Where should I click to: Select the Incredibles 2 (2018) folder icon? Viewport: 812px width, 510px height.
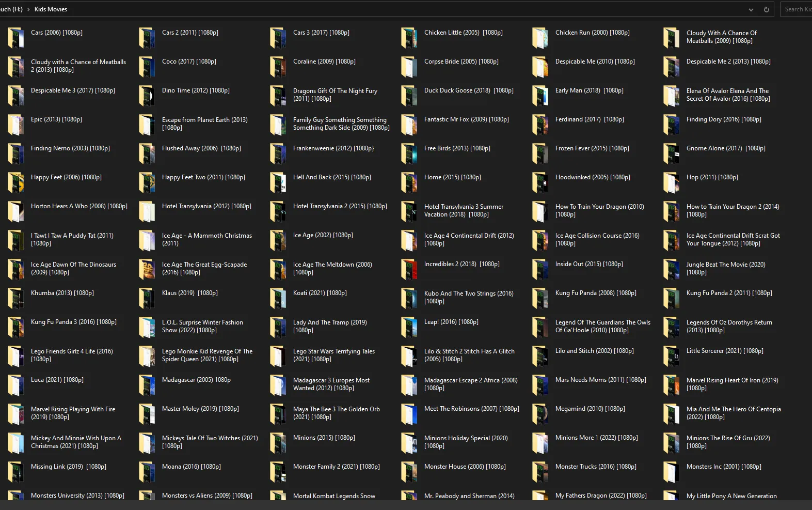[x=409, y=269]
